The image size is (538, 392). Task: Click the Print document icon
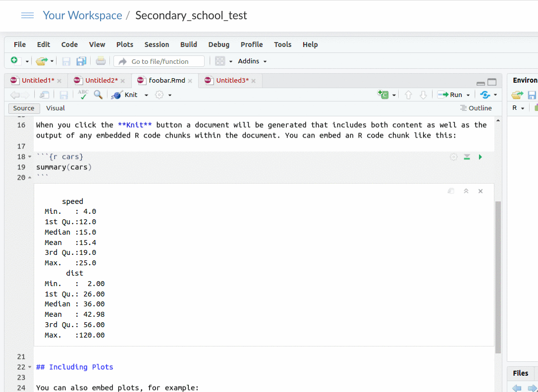pyautogui.click(x=101, y=61)
